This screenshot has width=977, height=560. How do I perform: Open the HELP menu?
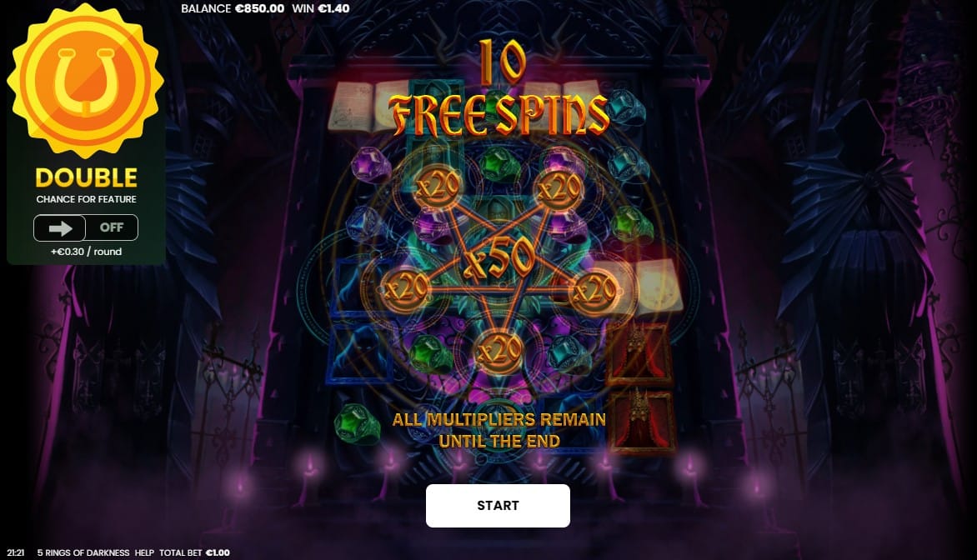click(144, 552)
